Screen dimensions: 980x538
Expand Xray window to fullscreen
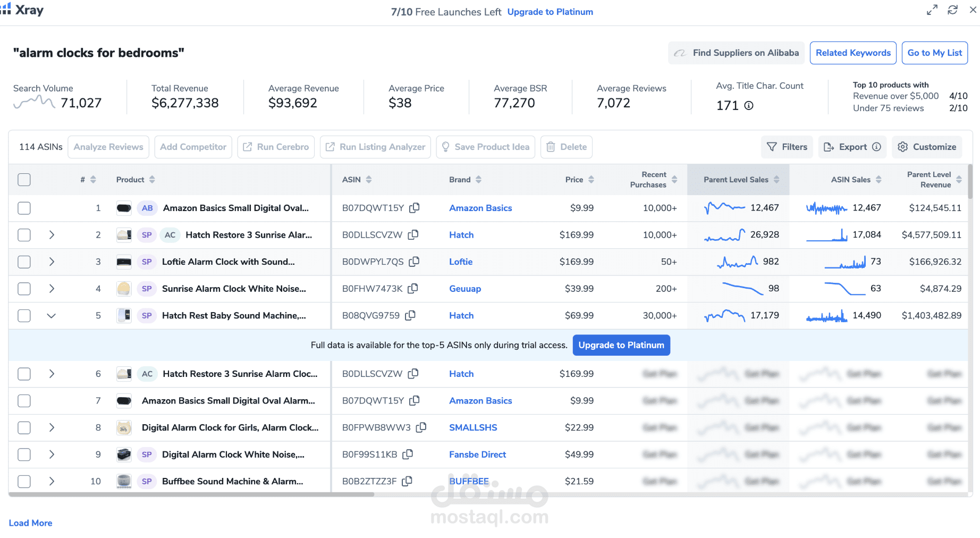point(932,10)
